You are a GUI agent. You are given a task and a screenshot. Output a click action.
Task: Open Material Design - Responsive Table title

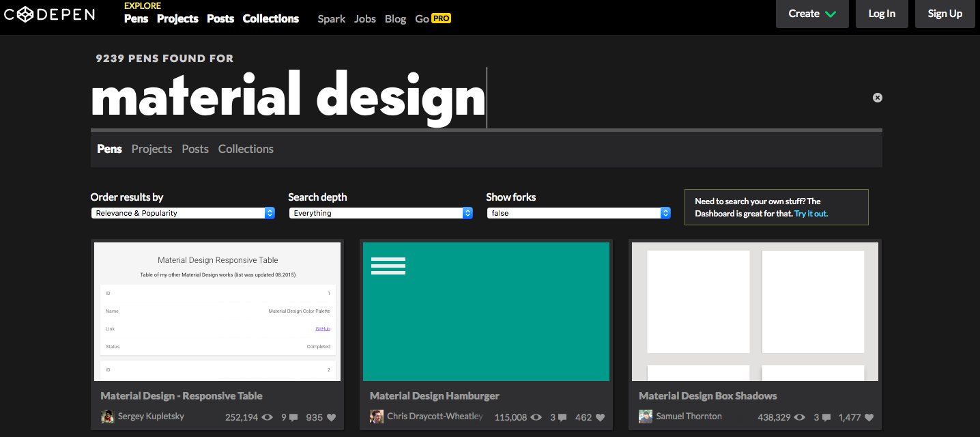(x=182, y=396)
